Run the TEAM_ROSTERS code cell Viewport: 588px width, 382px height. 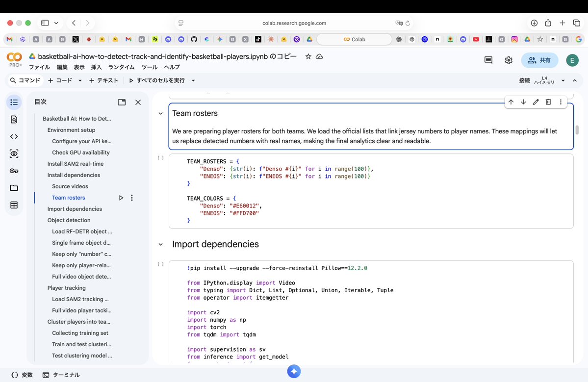point(160,158)
